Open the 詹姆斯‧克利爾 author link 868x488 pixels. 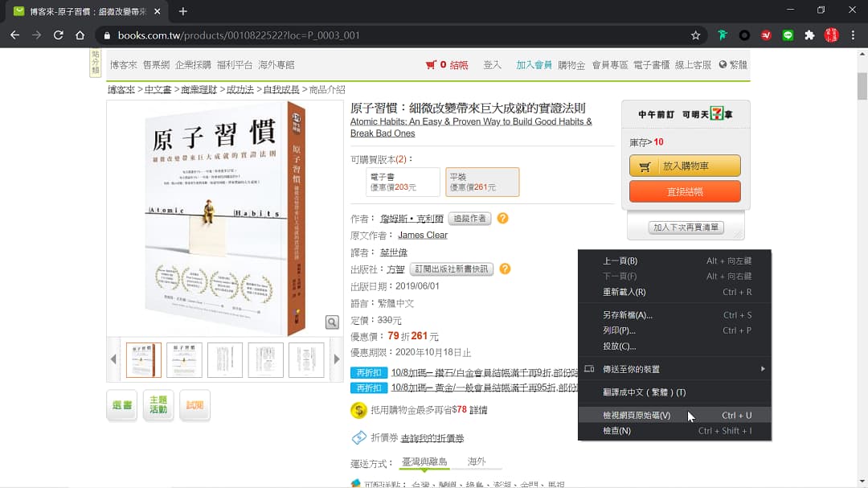(x=411, y=218)
